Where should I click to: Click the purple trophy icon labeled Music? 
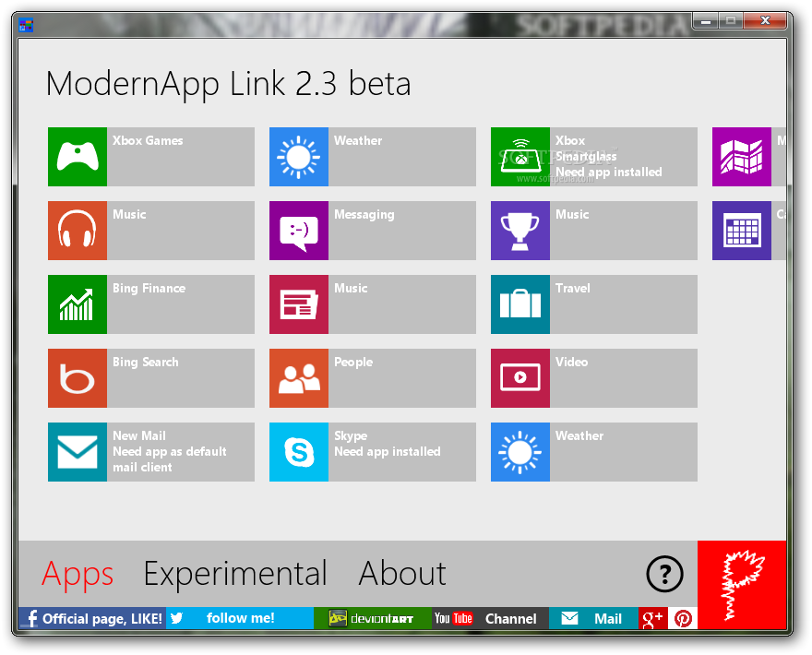520,231
